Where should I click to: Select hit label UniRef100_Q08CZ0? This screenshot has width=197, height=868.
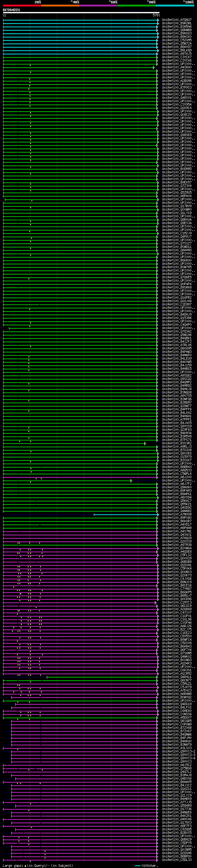click(177, 115)
